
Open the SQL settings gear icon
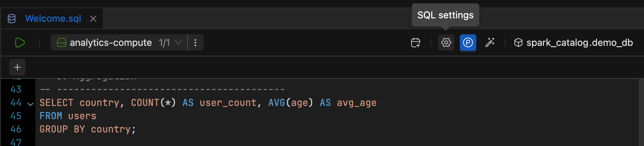[x=446, y=43]
